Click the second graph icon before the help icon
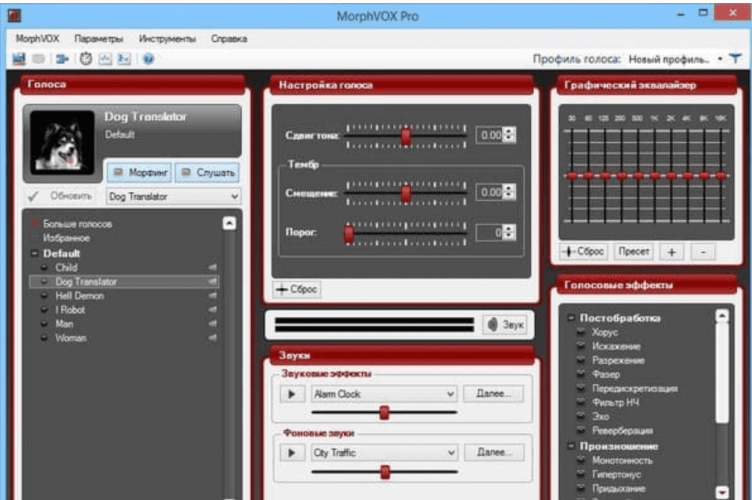Screen dimensions: 752x500 point(124,58)
